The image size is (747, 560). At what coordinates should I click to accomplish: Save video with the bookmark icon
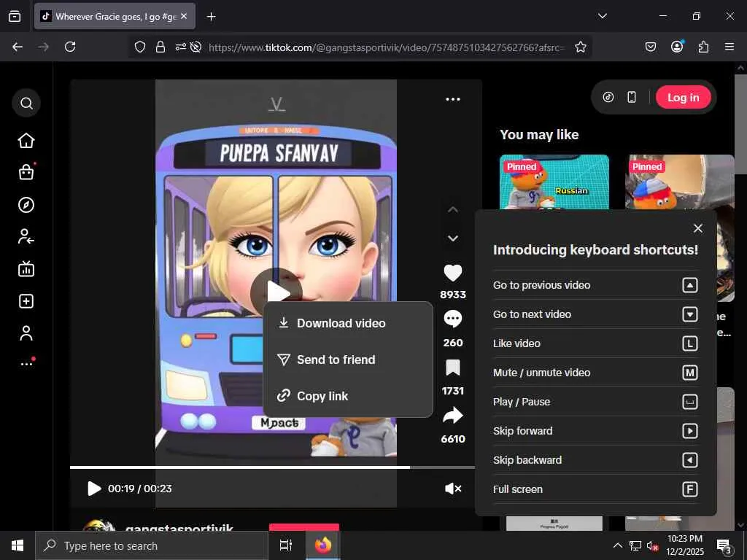453,367
